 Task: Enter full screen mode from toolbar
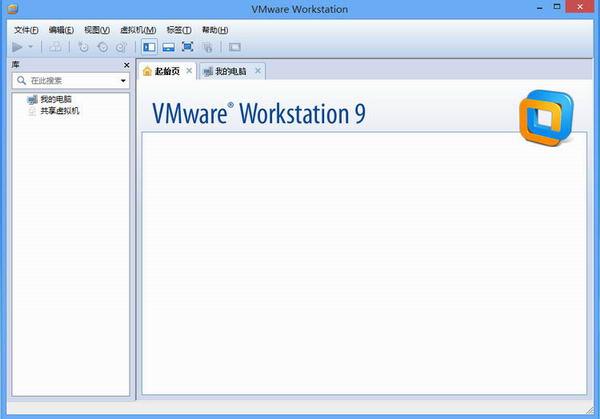pyautogui.click(x=187, y=47)
